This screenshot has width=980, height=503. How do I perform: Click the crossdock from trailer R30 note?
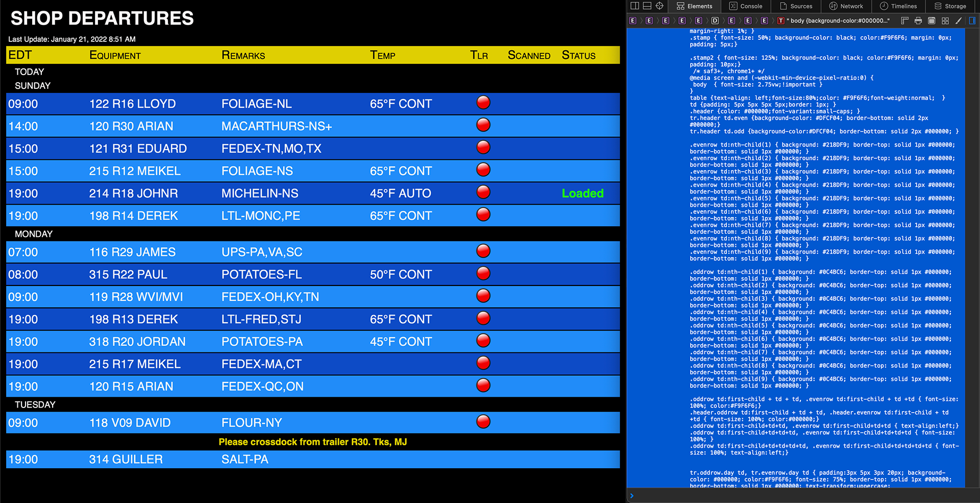pos(313,442)
